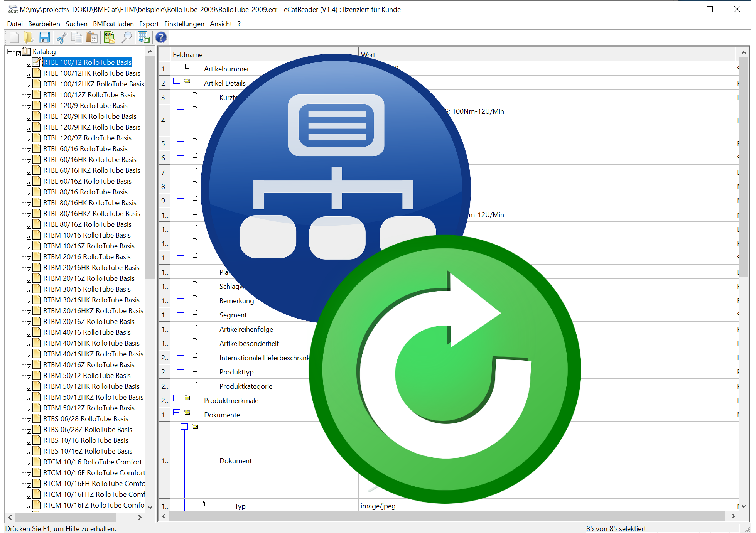Viewport: 756px width, 533px height.
Task: Open the ? help menu
Action: pyautogui.click(x=239, y=24)
